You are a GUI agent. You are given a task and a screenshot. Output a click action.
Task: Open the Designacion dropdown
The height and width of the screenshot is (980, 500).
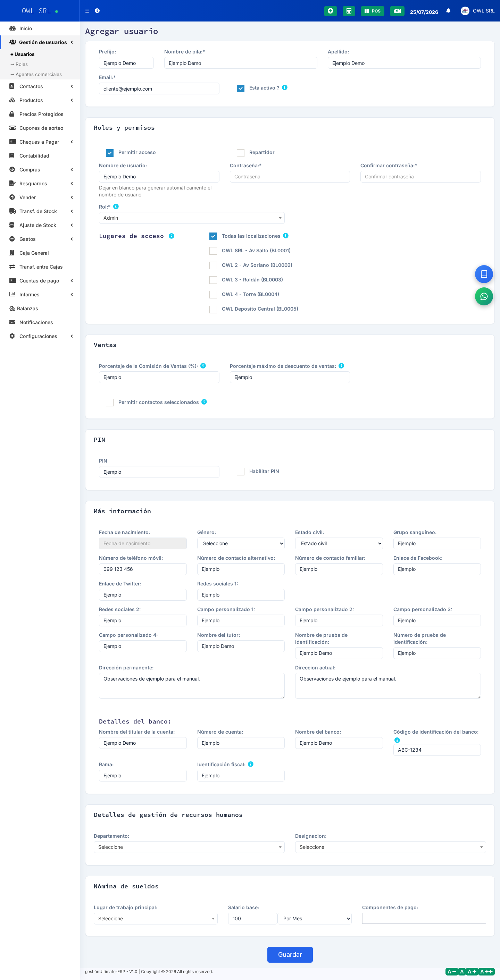(390, 847)
